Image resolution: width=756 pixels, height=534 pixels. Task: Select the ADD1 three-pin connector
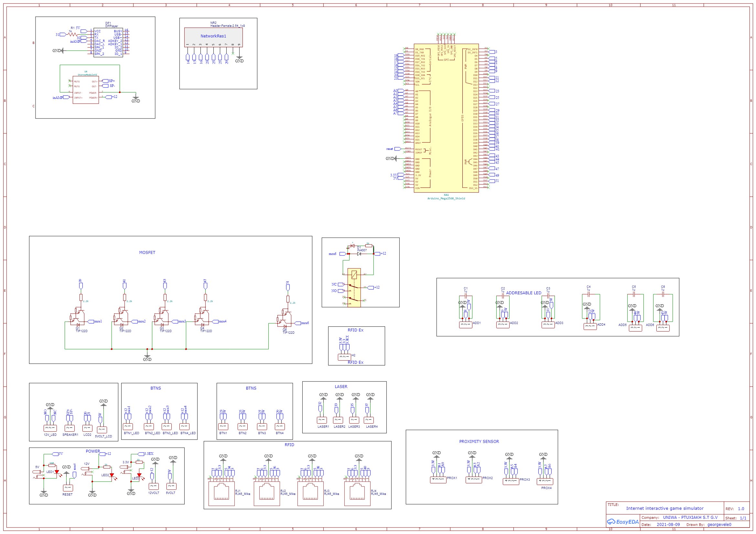pyautogui.click(x=466, y=325)
